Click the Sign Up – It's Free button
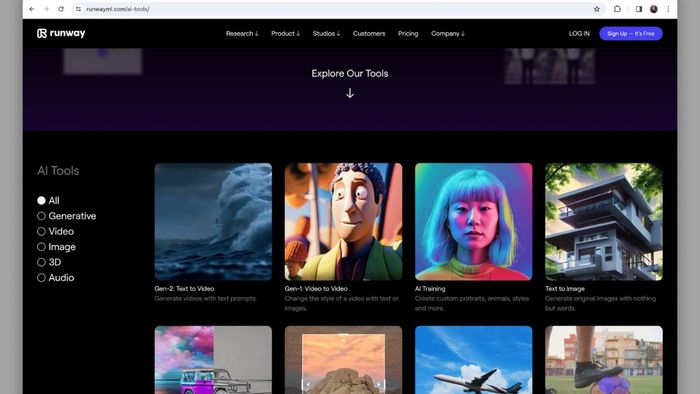The width and height of the screenshot is (700, 394). pyautogui.click(x=631, y=33)
